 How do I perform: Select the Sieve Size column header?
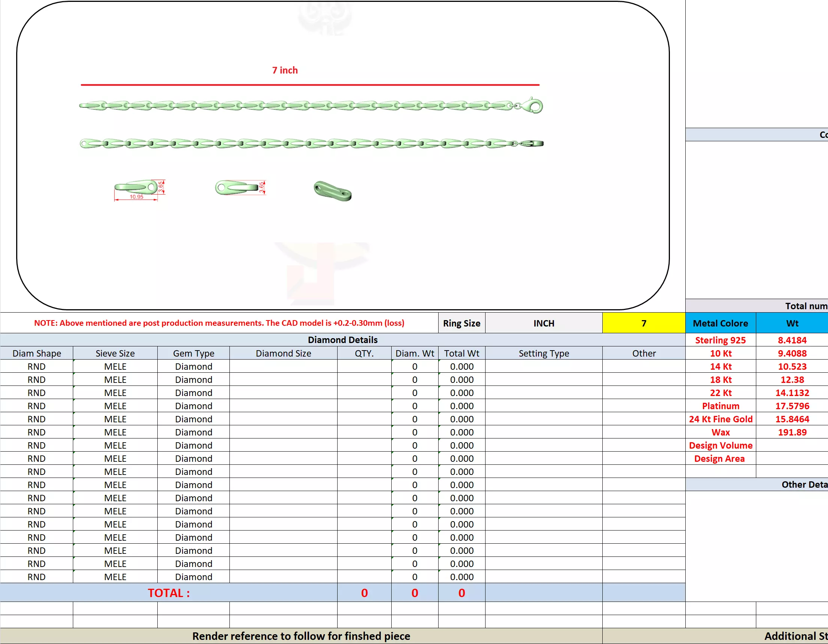tap(115, 353)
